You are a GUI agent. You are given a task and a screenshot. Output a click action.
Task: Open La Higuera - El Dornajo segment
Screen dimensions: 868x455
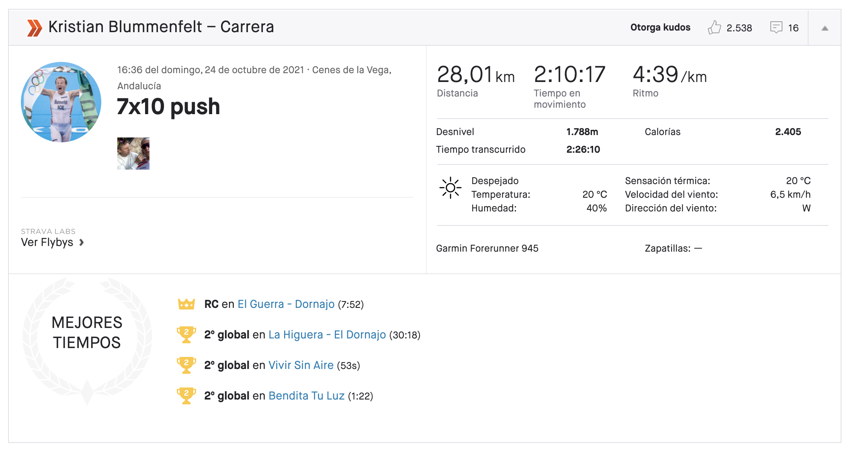[x=327, y=335]
